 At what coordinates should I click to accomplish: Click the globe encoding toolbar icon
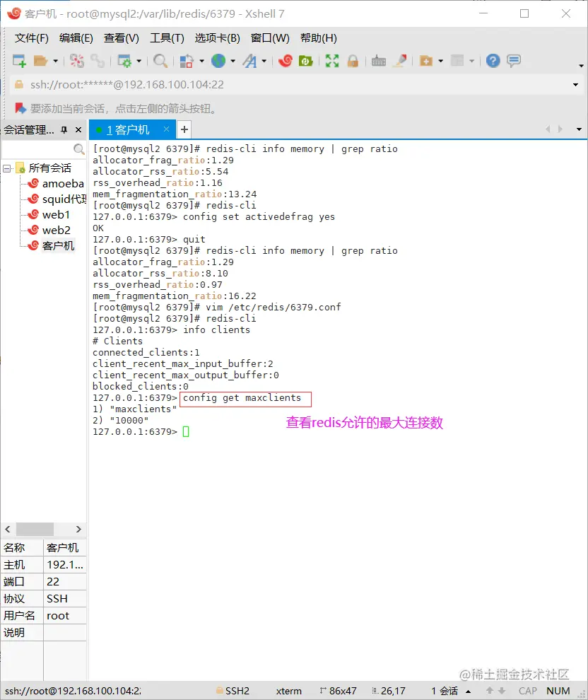point(218,61)
